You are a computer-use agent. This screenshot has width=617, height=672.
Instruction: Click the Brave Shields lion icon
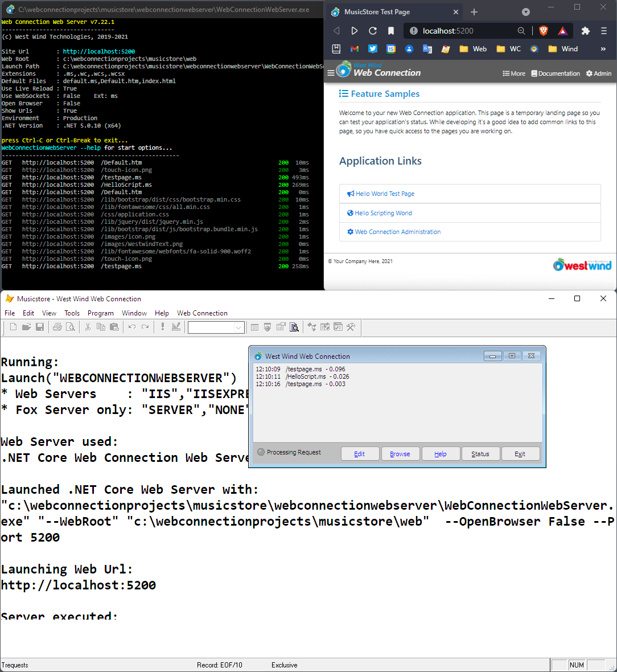pos(543,31)
